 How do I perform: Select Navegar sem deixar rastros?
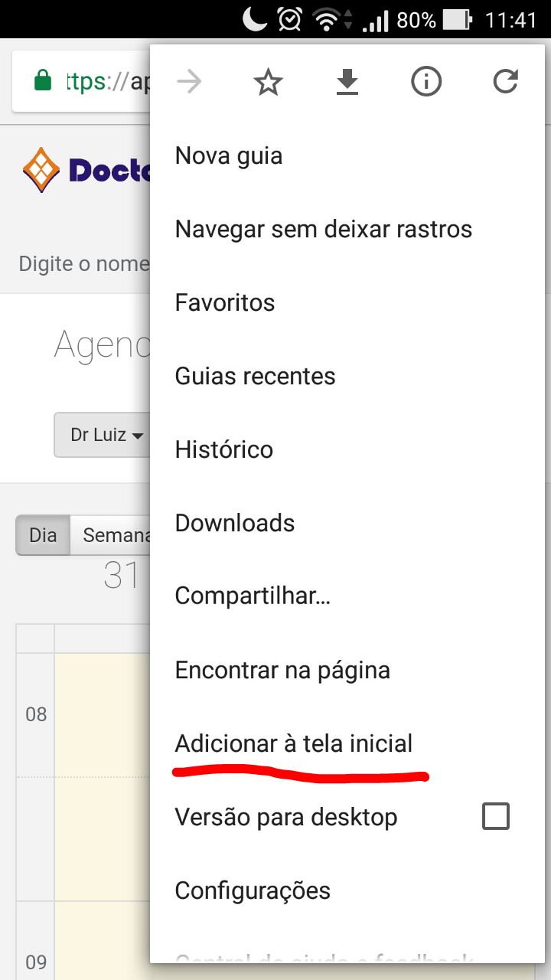[x=324, y=229]
